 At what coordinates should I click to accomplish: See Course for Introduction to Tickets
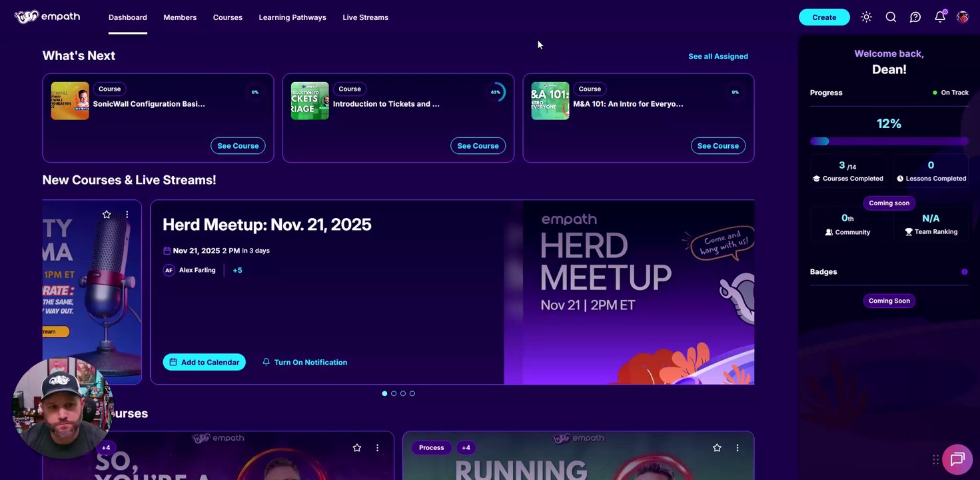[478, 145]
